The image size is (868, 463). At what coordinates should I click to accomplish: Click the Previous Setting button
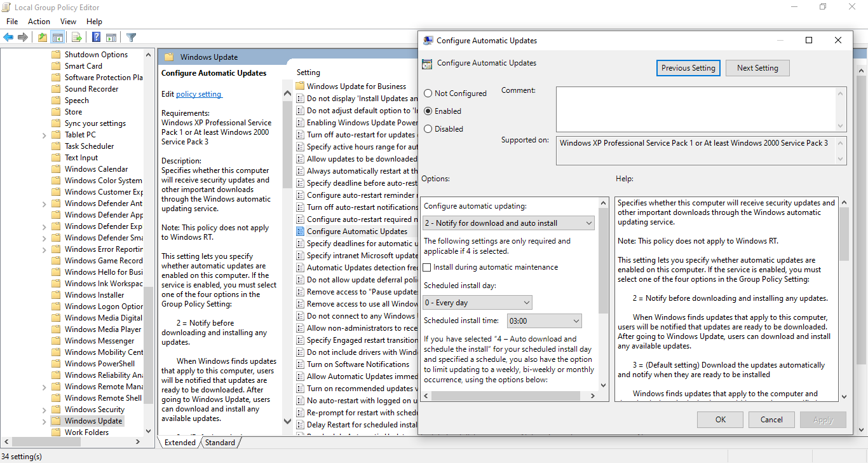pyautogui.click(x=688, y=68)
